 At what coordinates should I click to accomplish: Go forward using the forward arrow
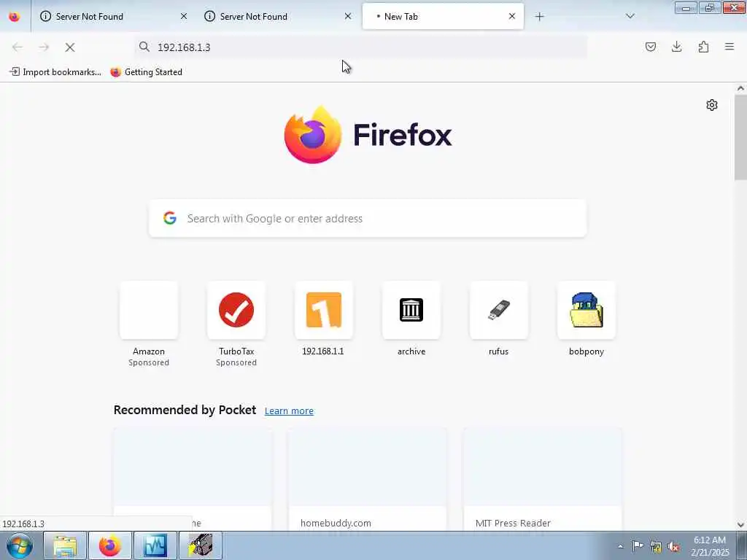tap(44, 47)
